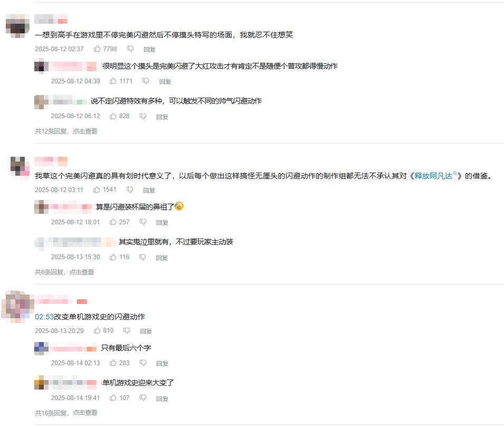Reply to the 2025-08-12 18:01 comment

[162, 222]
